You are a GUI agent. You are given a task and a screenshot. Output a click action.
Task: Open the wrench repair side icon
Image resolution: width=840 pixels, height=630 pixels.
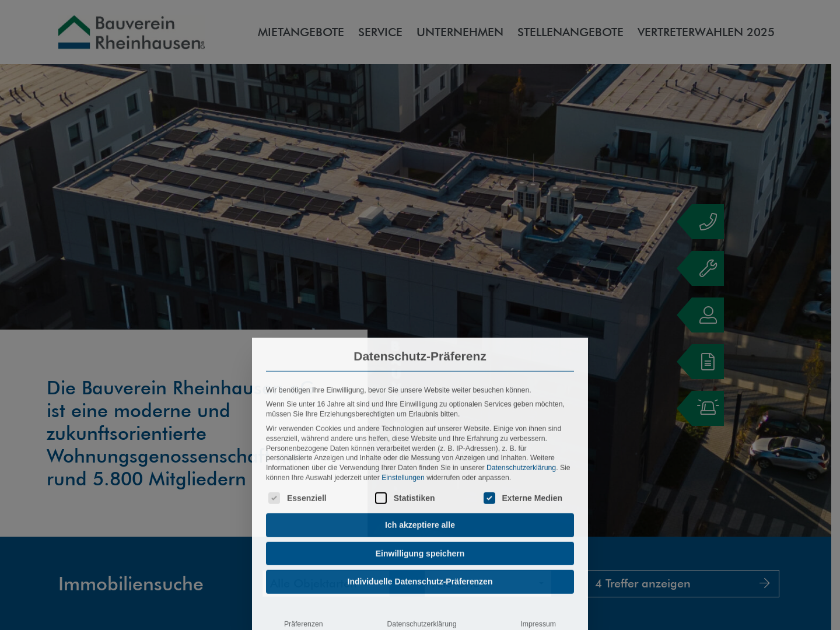pyautogui.click(x=701, y=268)
